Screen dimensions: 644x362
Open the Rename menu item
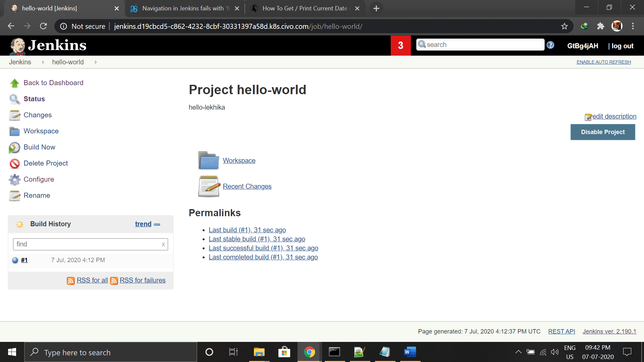click(x=37, y=195)
